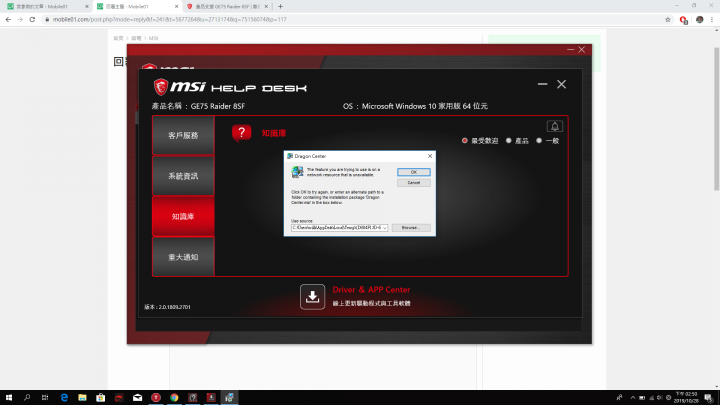Minimize the MSI Help Desk window
This screenshot has height=405, width=720.
(x=542, y=84)
